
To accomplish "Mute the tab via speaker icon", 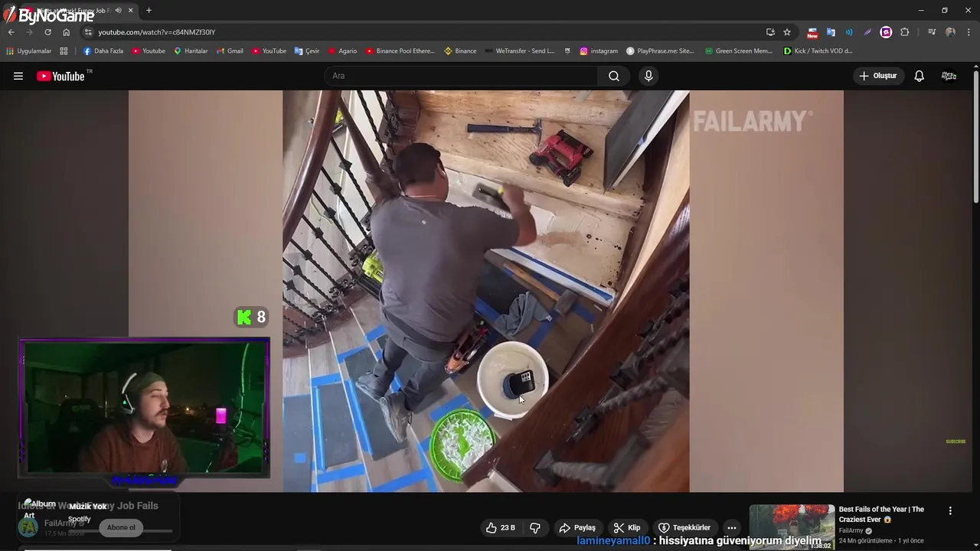I will [118, 11].
